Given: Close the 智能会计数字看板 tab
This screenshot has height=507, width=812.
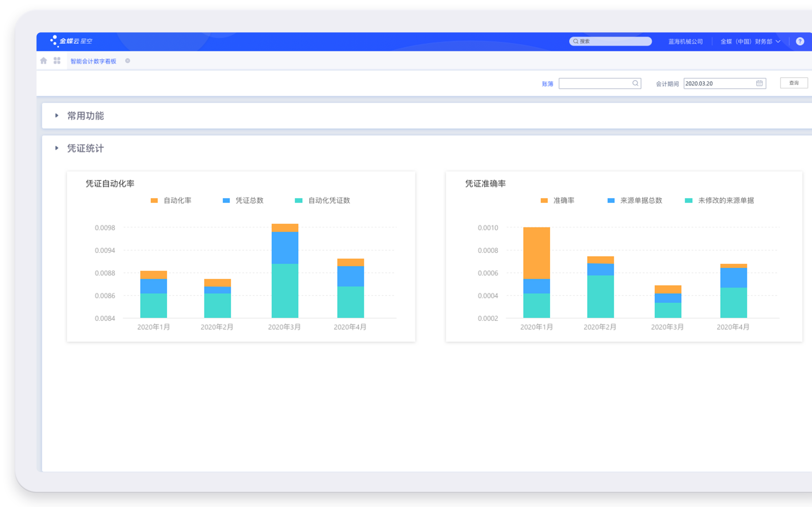Looking at the screenshot, I should (127, 61).
